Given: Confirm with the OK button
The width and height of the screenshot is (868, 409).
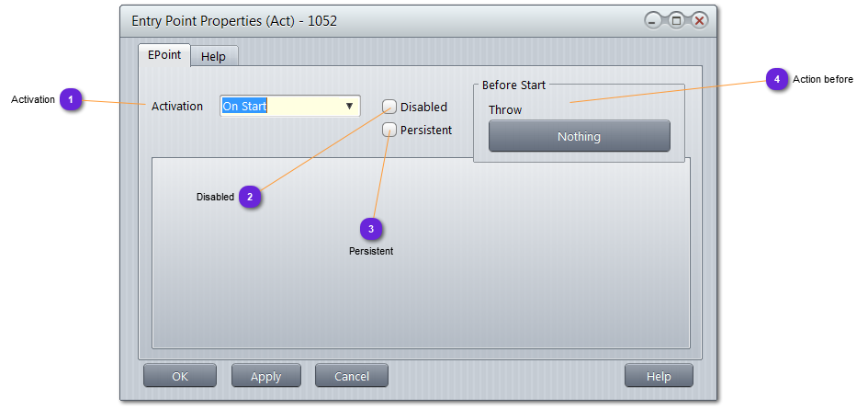Looking at the screenshot, I should [x=180, y=376].
